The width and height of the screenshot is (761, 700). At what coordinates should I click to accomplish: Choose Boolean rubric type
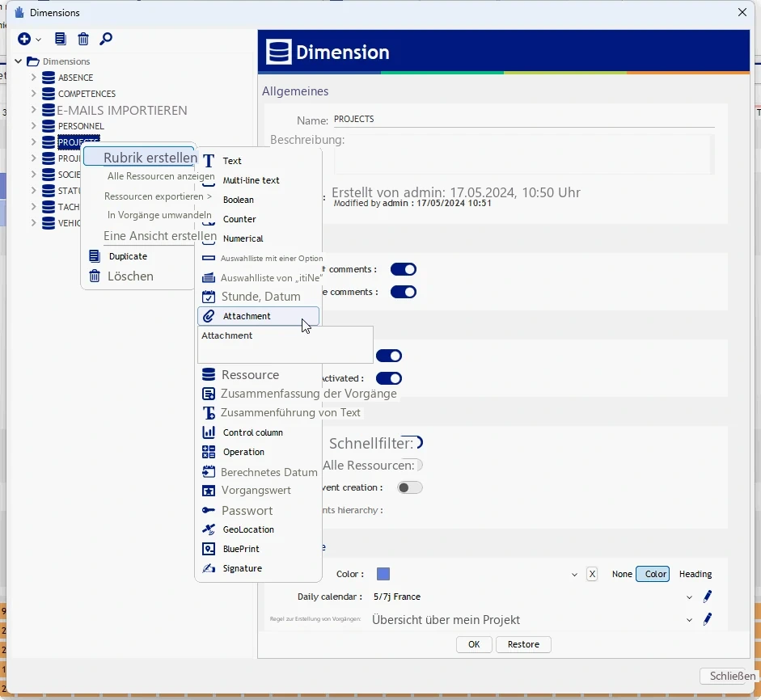click(239, 200)
